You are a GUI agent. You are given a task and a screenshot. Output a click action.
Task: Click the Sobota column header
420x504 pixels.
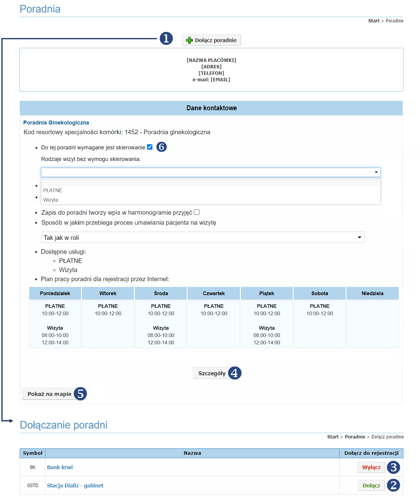coord(320,293)
